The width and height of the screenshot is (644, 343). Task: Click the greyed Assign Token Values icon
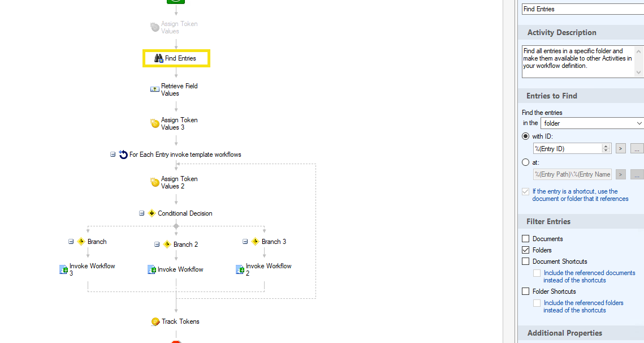155,27
